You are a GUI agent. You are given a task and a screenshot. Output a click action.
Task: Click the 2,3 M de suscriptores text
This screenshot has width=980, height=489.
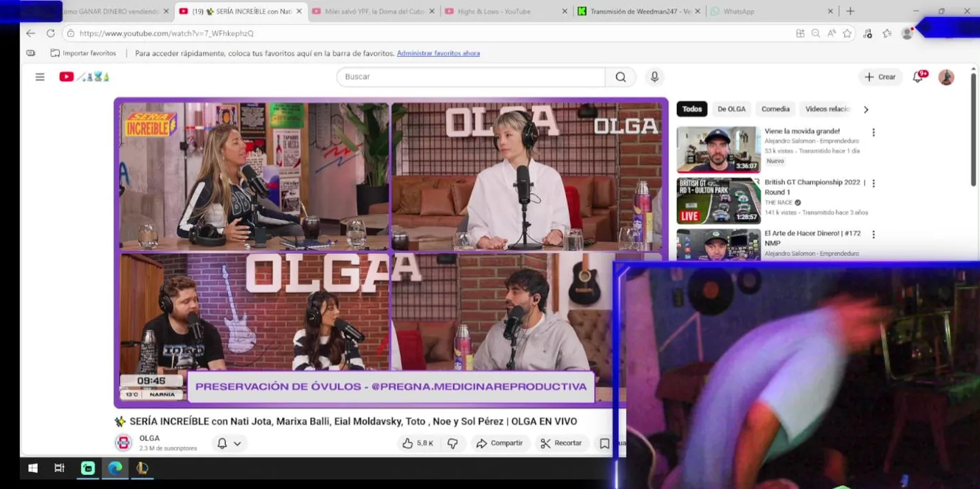click(x=168, y=448)
